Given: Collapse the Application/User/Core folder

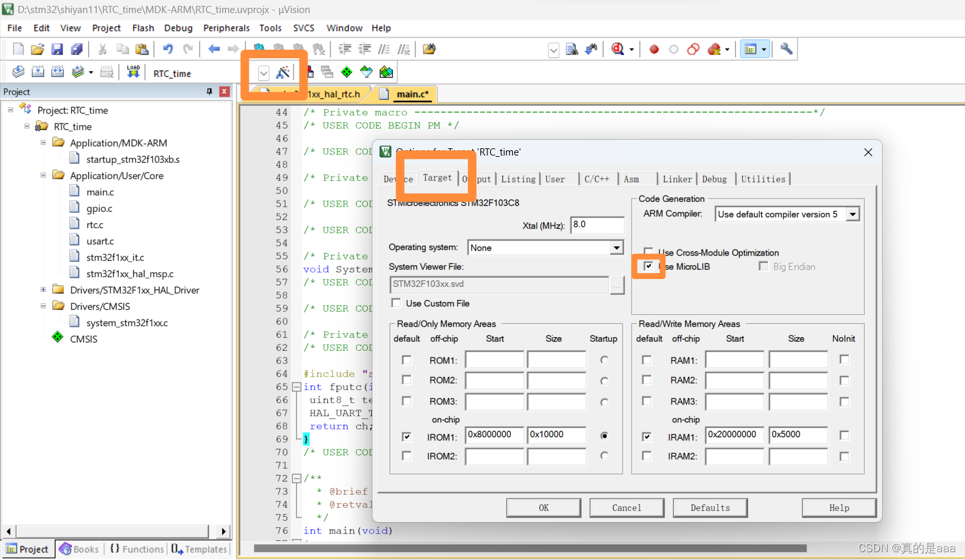Looking at the screenshot, I should (43, 175).
